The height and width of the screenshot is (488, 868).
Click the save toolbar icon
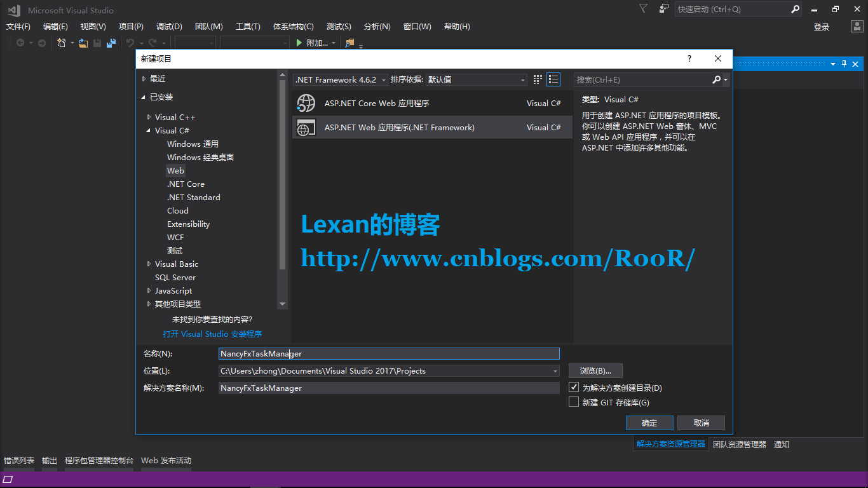click(97, 43)
